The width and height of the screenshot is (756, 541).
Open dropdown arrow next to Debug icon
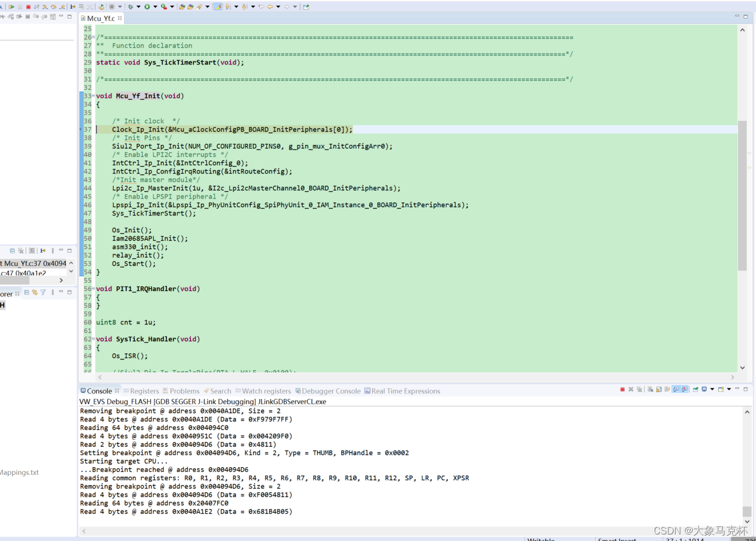[138, 7]
